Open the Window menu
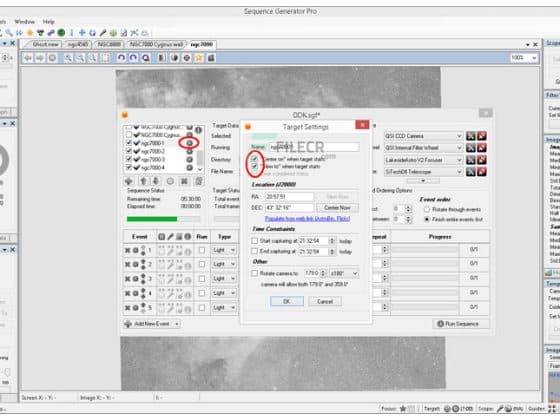Viewport: 560px width, 420px height. [25, 21]
